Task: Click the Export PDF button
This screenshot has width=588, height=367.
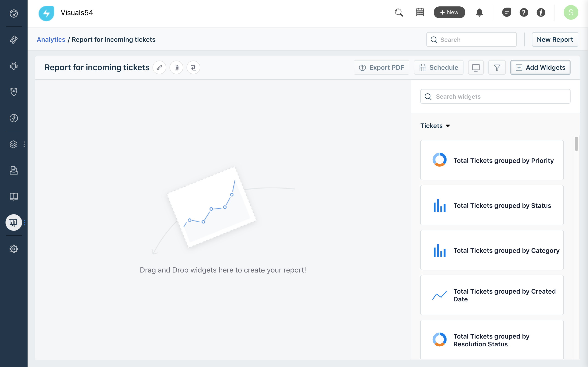Action: pyautogui.click(x=382, y=67)
